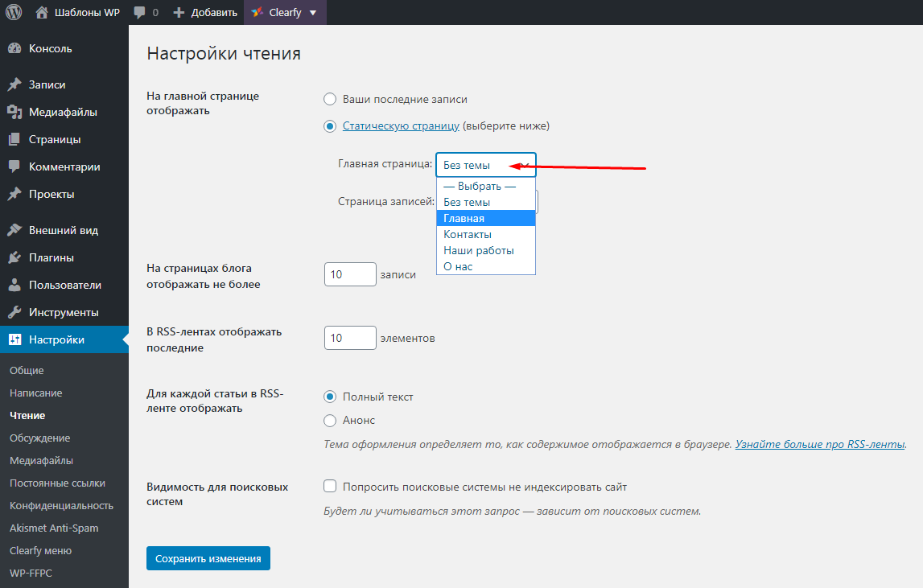The height and width of the screenshot is (588, 923).
Task: Enable 'Попросить поисковые системы не индексировать сайт' checkbox
Action: (330, 487)
